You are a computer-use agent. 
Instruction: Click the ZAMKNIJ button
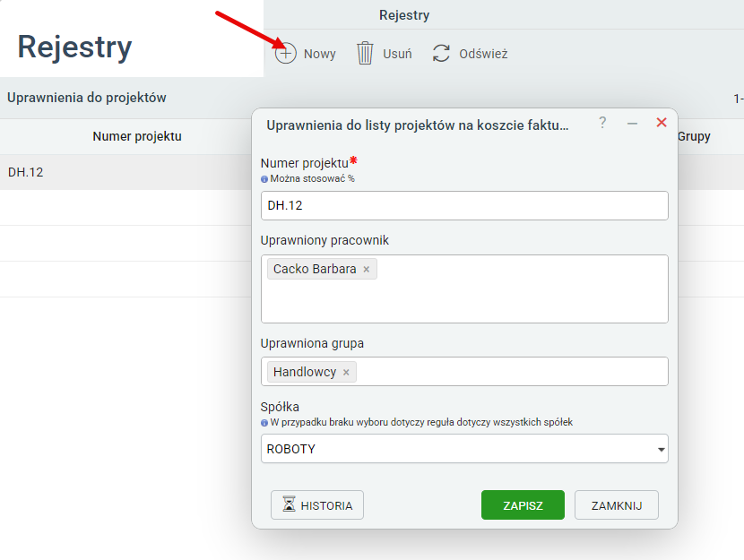click(x=617, y=505)
